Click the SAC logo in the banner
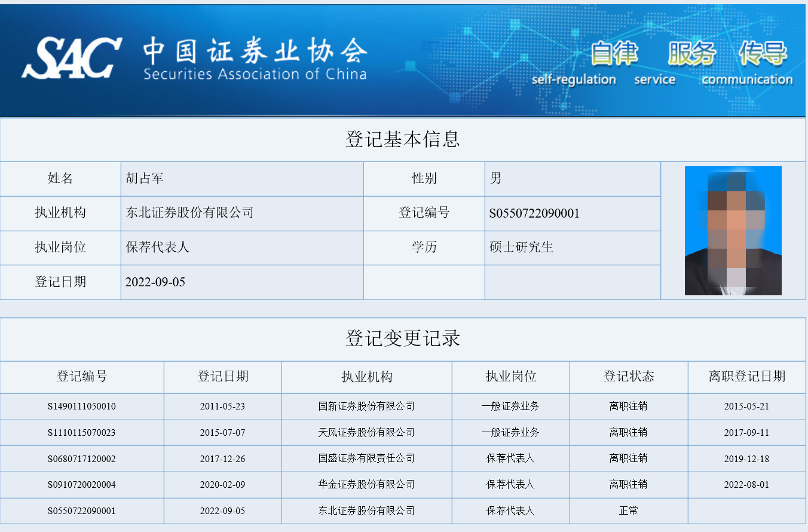This screenshot has height=532, width=808. [x=72, y=57]
